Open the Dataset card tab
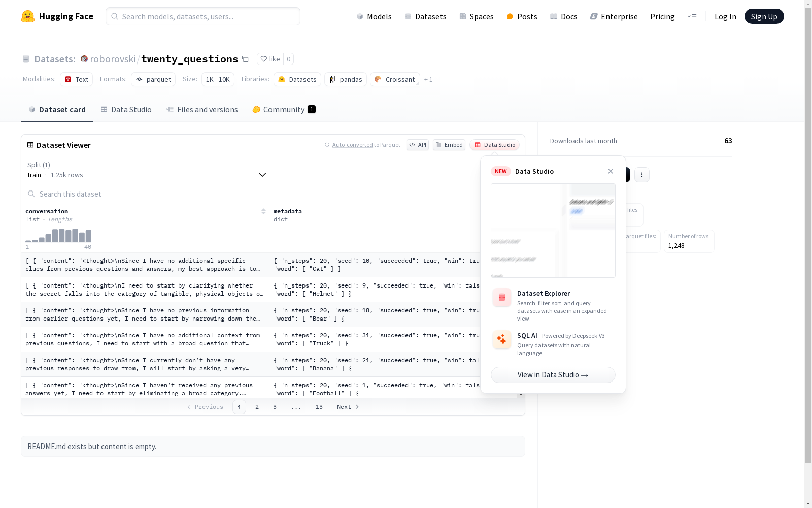This screenshot has height=508, width=812. click(57, 110)
